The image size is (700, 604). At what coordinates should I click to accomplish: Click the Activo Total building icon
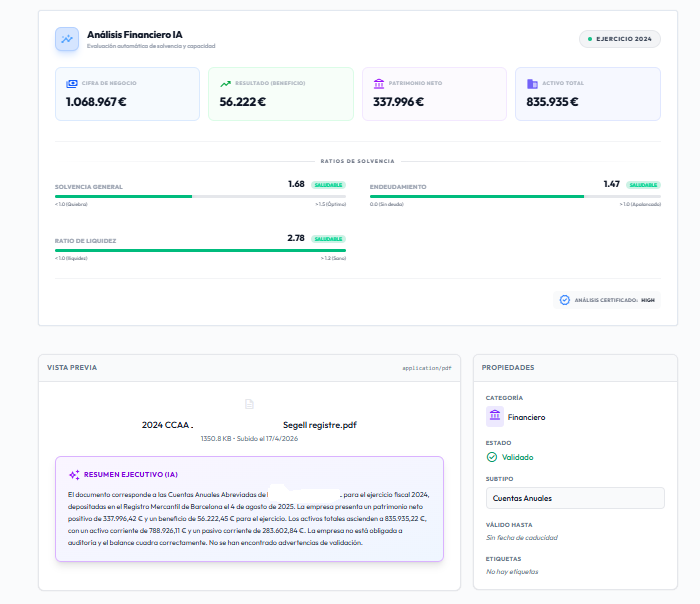point(532,83)
